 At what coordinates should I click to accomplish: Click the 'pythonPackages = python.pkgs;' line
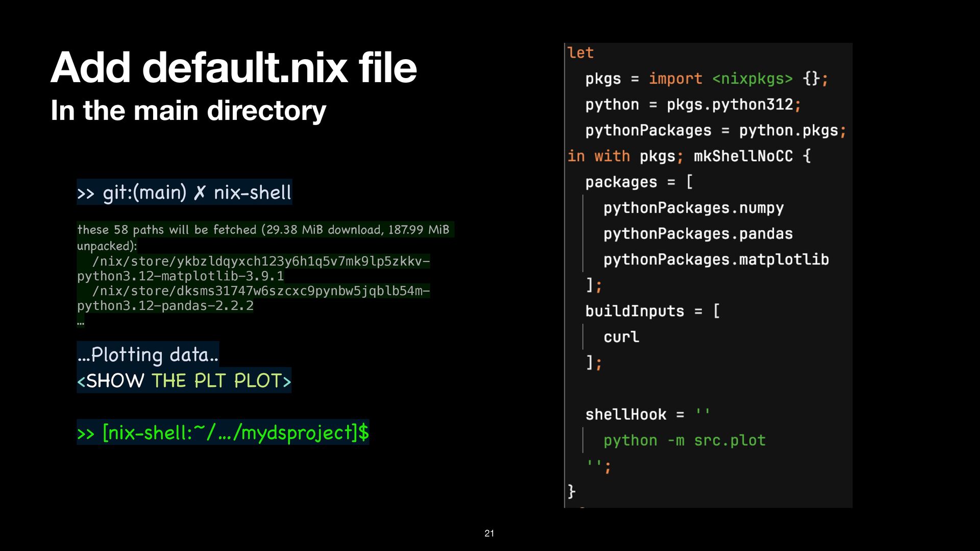click(x=716, y=131)
